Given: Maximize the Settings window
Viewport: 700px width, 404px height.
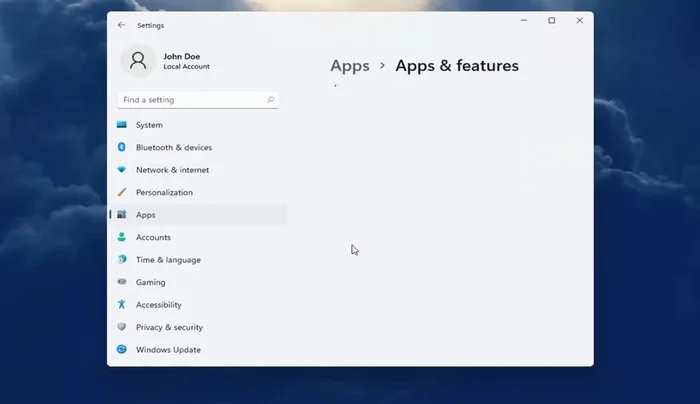Looking at the screenshot, I should coord(551,21).
